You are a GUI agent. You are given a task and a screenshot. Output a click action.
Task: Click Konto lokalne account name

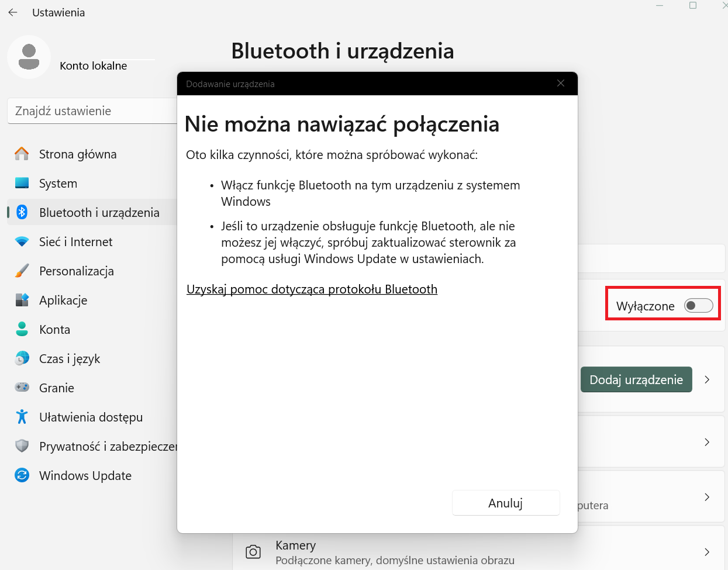94,65
